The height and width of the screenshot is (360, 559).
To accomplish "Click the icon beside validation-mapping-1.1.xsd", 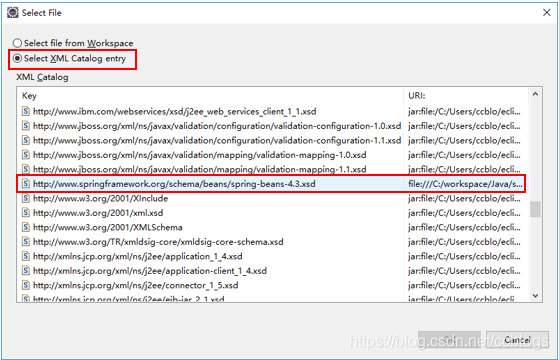I will pyautogui.click(x=26, y=169).
